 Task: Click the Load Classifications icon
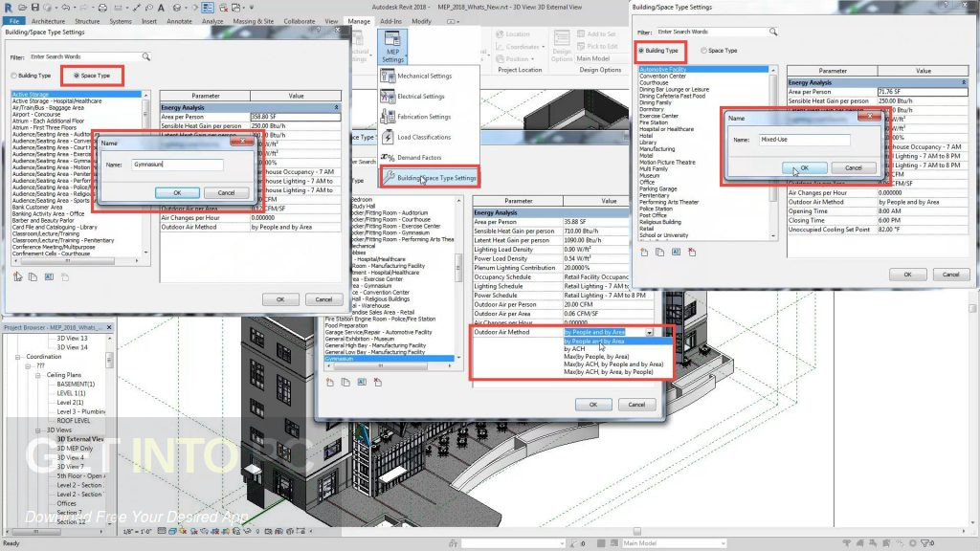388,138
